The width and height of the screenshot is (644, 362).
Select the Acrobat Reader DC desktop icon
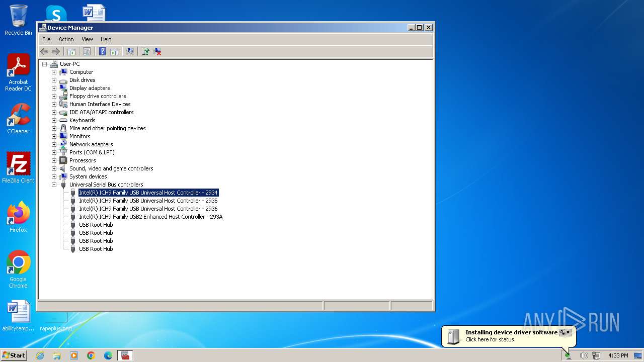tap(18, 73)
